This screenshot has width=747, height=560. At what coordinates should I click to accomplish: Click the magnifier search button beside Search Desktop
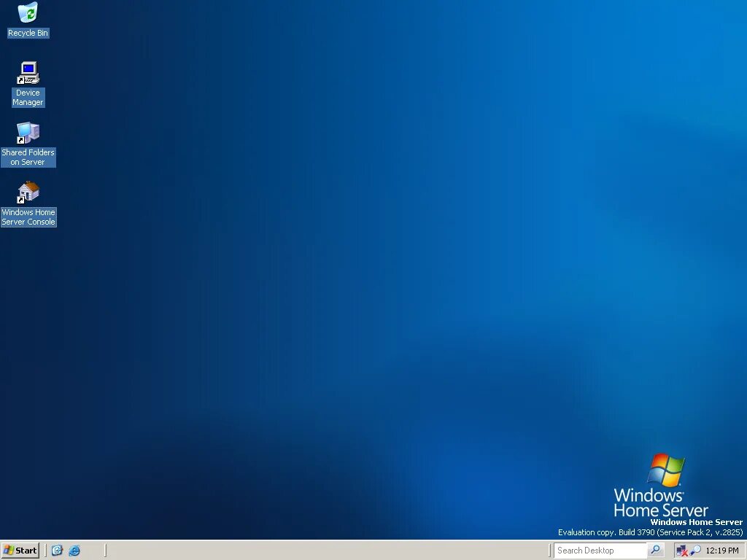coord(656,550)
